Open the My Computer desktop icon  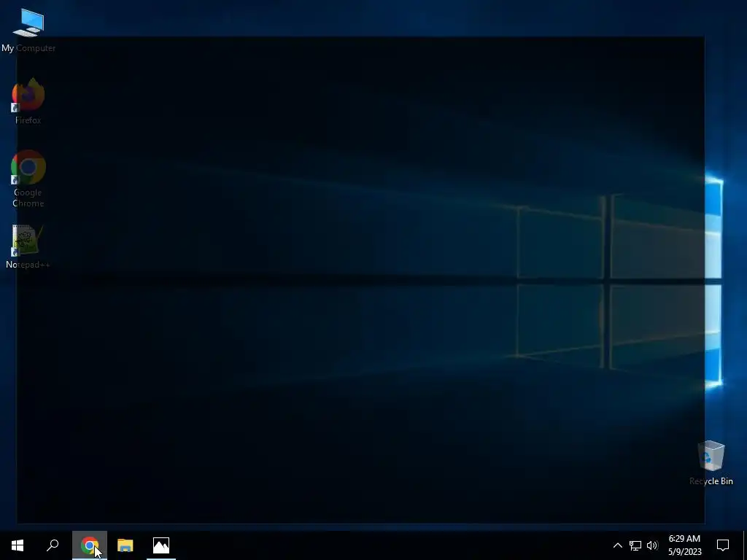[x=28, y=30]
